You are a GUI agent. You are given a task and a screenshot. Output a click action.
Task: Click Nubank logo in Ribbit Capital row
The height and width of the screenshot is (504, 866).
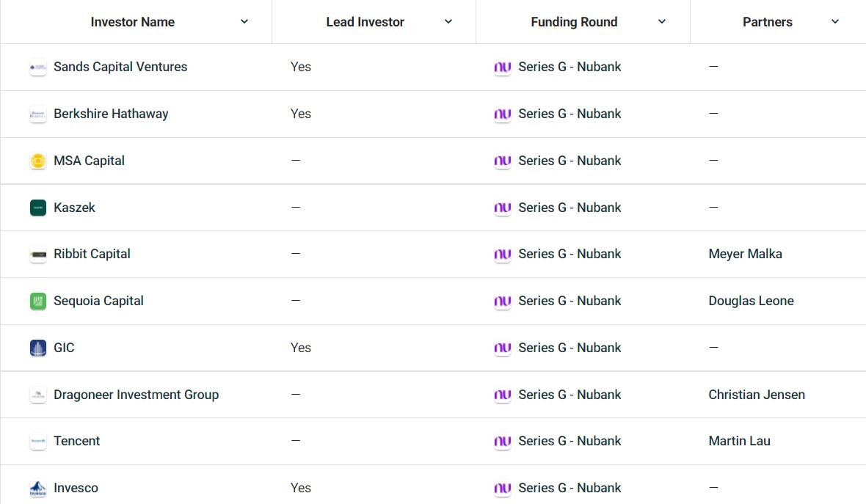point(503,255)
